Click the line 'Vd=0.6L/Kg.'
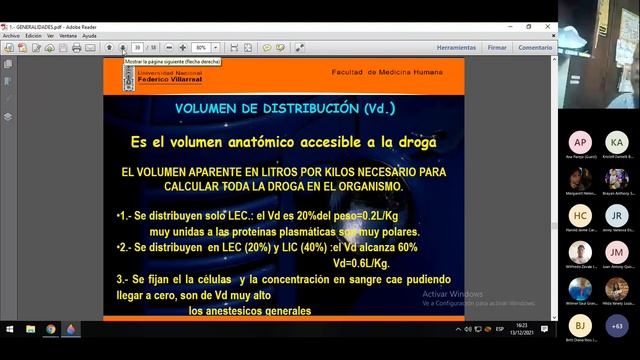This screenshot has height=360, width=640. tap(361, 263)
